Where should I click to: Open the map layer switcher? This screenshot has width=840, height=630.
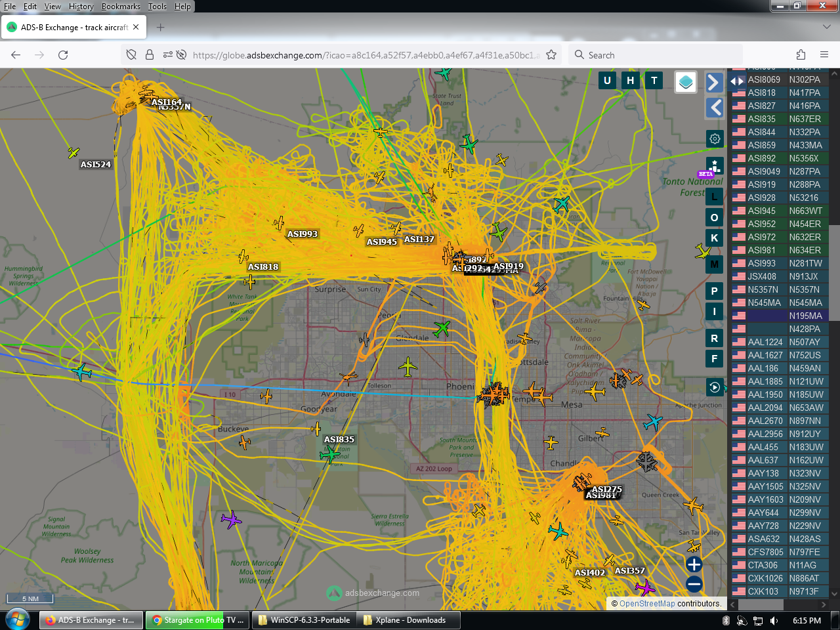pyautogui.click(x=686, y=82)
